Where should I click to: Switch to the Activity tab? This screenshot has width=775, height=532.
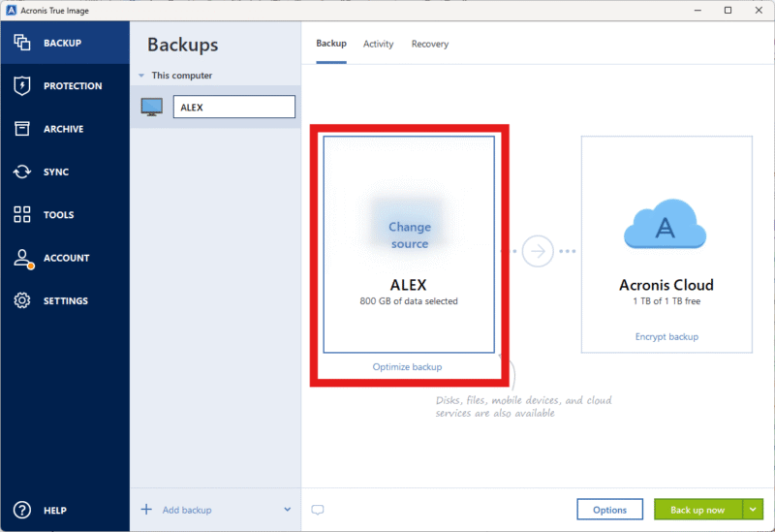(378, 44)
